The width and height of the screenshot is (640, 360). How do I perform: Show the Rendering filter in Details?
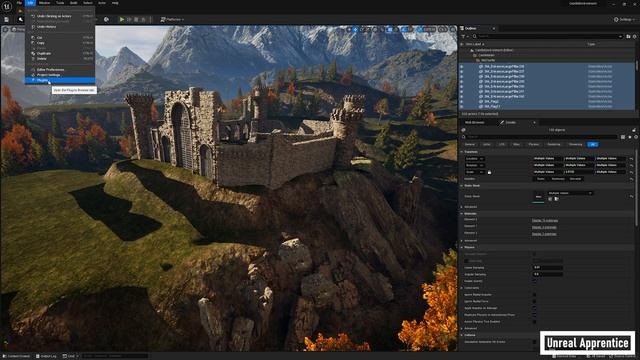coord(554,144)
